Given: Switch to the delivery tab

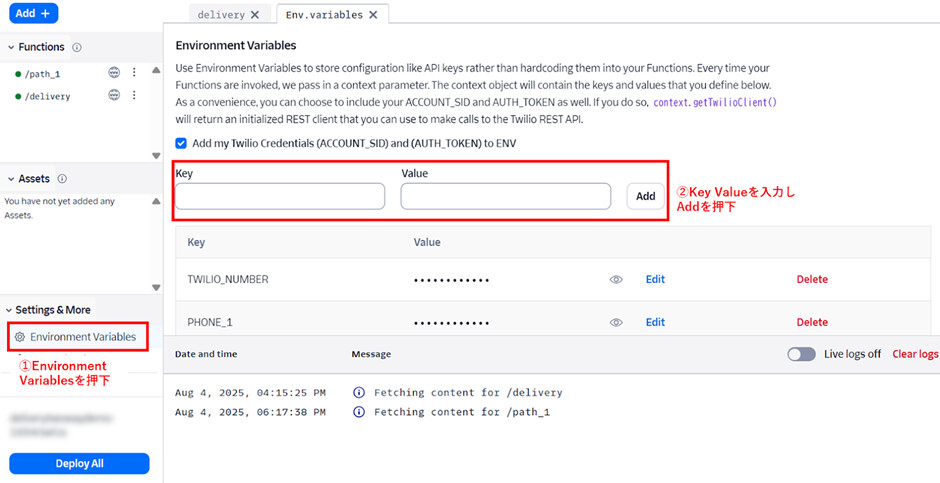Looking at the screenshot, I should (x=221, y=15).
